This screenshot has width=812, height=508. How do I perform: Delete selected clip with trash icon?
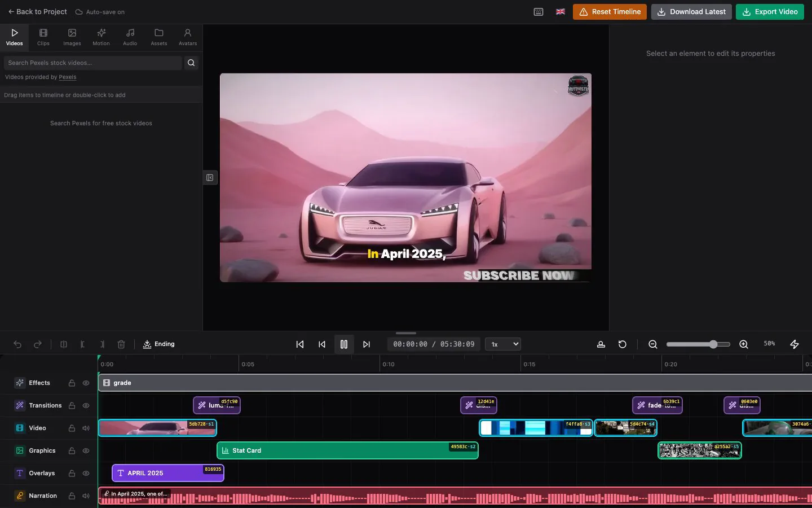tap(121, 344)
